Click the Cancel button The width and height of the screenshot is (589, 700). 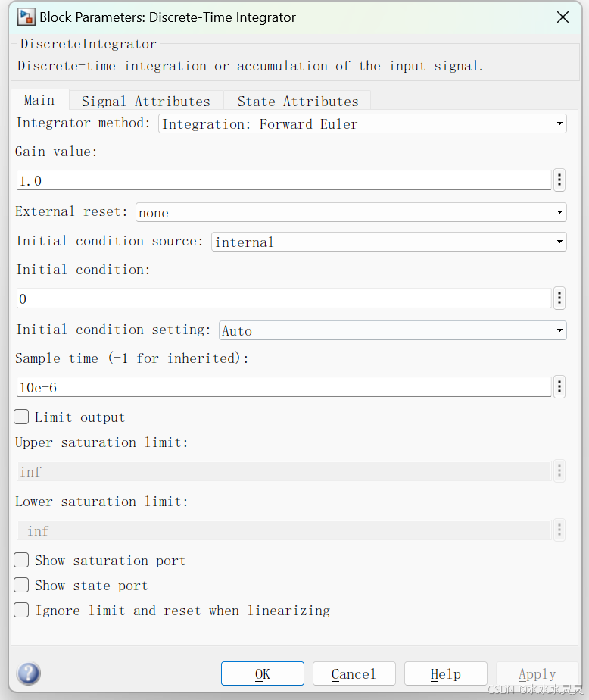[354, 673]
